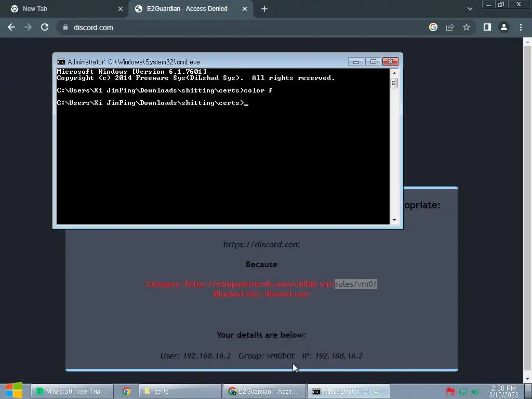Open Chrome three-dot menu
The image size is (532, 399).
(521, 27)
